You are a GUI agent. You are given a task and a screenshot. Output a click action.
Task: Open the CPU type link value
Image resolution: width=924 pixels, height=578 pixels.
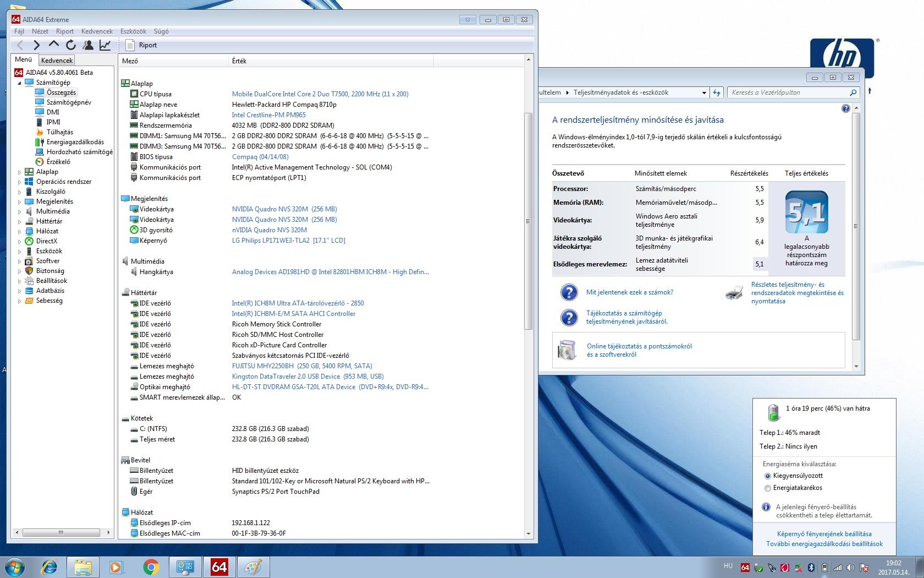(x=320, y=94)
